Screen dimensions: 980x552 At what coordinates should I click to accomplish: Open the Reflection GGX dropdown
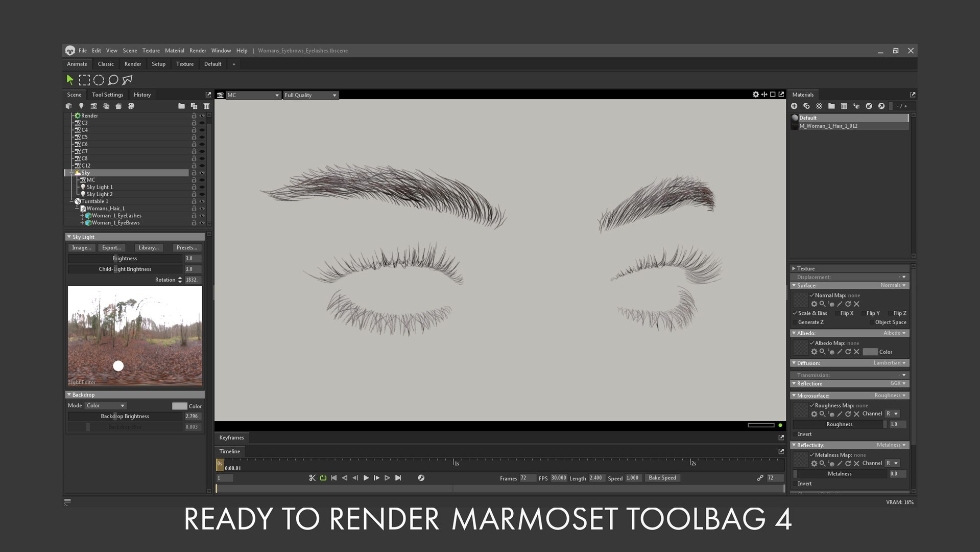click(x=898, y=384)
